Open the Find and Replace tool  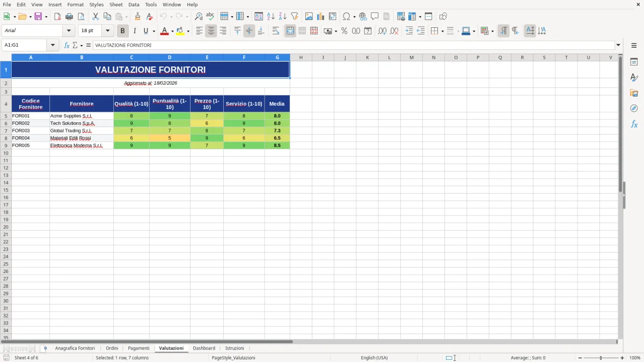coord(199,16)
